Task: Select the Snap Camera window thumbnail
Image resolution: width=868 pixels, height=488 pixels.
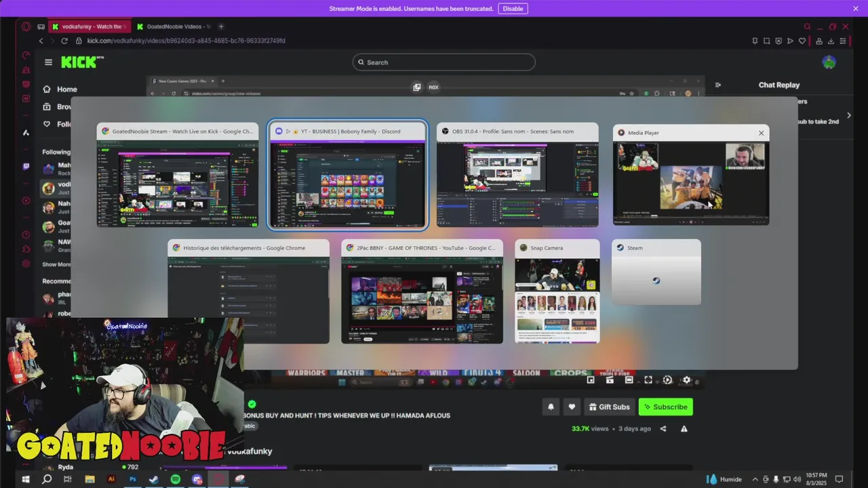Action: [557, 291]
